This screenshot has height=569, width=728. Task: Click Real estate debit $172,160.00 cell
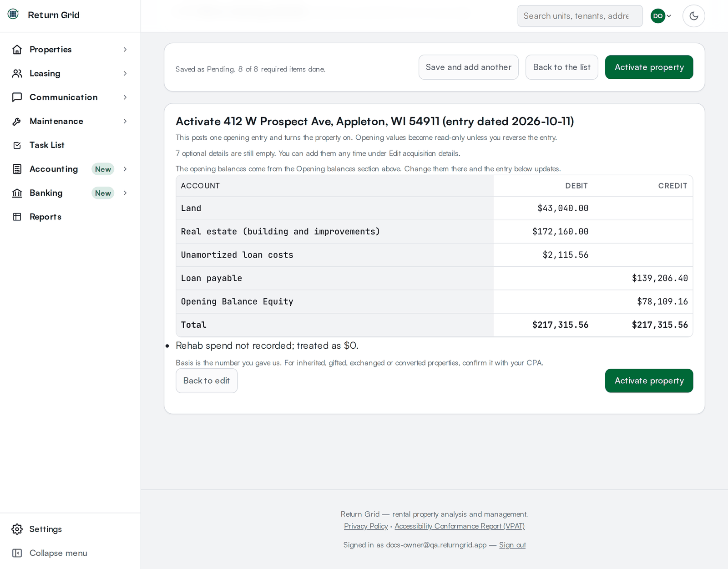tap(561, 231)
